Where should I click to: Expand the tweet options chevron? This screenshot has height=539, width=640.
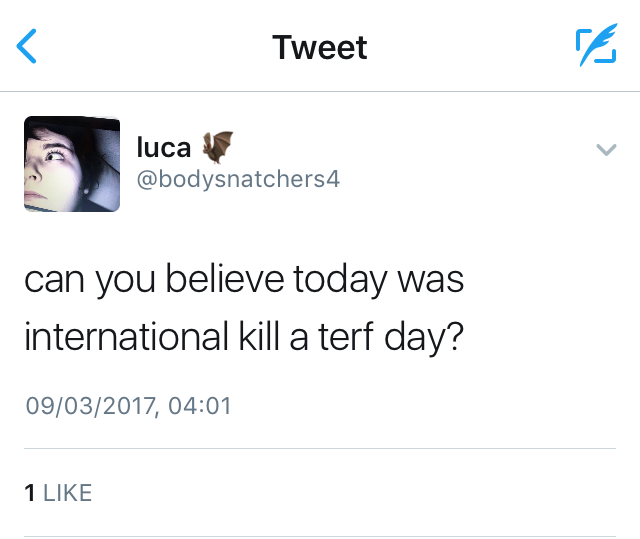(606, 150)
